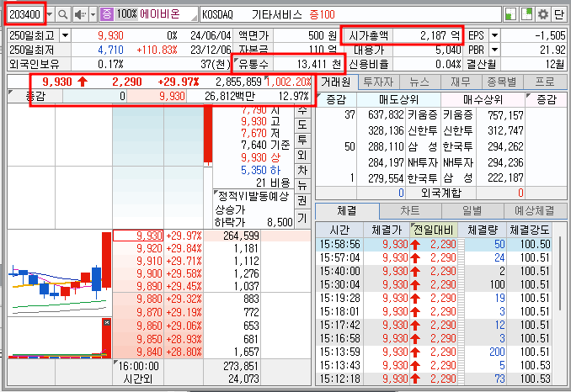Click the vertical 투 side button

point(302,140)
